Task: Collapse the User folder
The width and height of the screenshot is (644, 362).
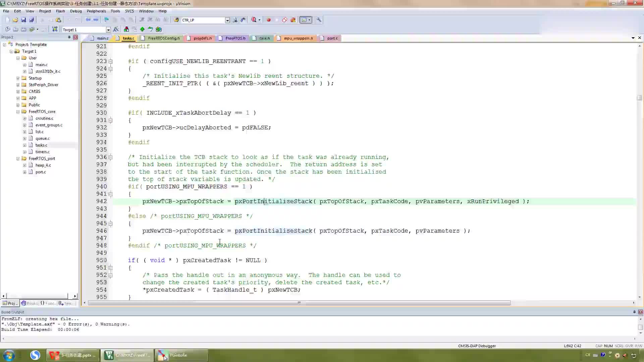Action: point(18,58)
